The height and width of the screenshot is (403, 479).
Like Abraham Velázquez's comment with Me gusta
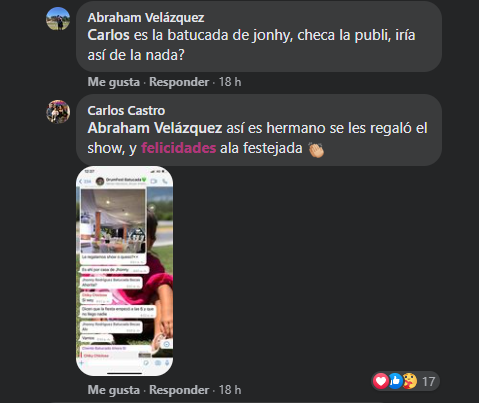coord(114,82)
